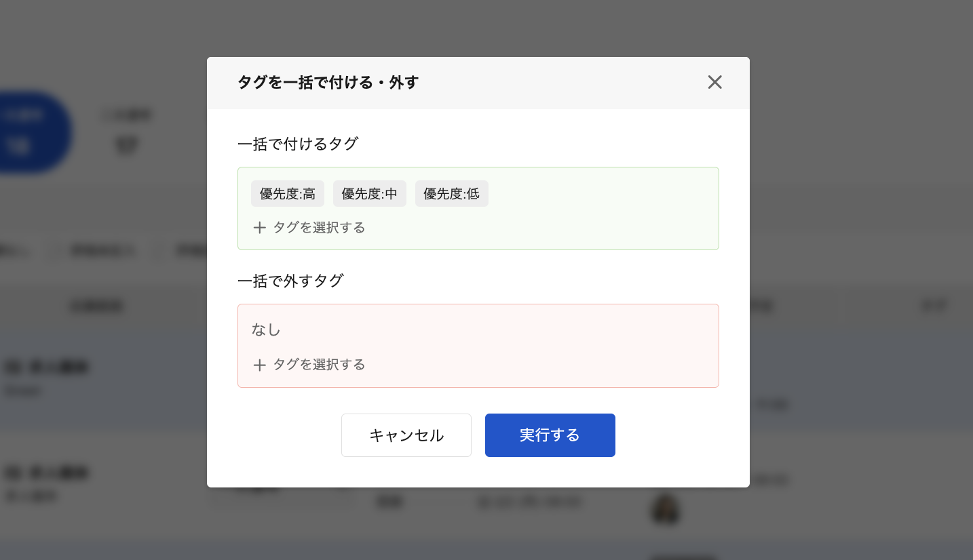This screenshot has height=560, width=973.
Task: Click the なし text in the remove-tags box
Action: click(266, 330)
